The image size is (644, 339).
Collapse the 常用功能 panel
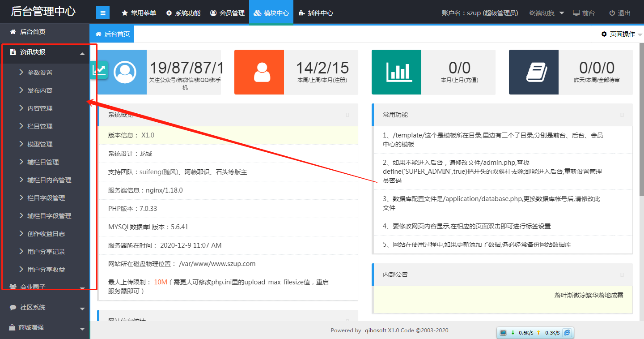[x=622, y=115]
